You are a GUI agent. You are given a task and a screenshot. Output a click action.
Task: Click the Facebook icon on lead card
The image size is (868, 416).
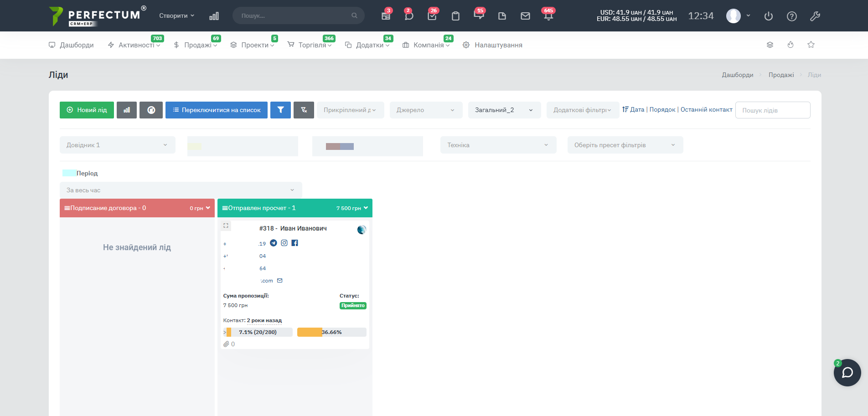tap(294, 243)
